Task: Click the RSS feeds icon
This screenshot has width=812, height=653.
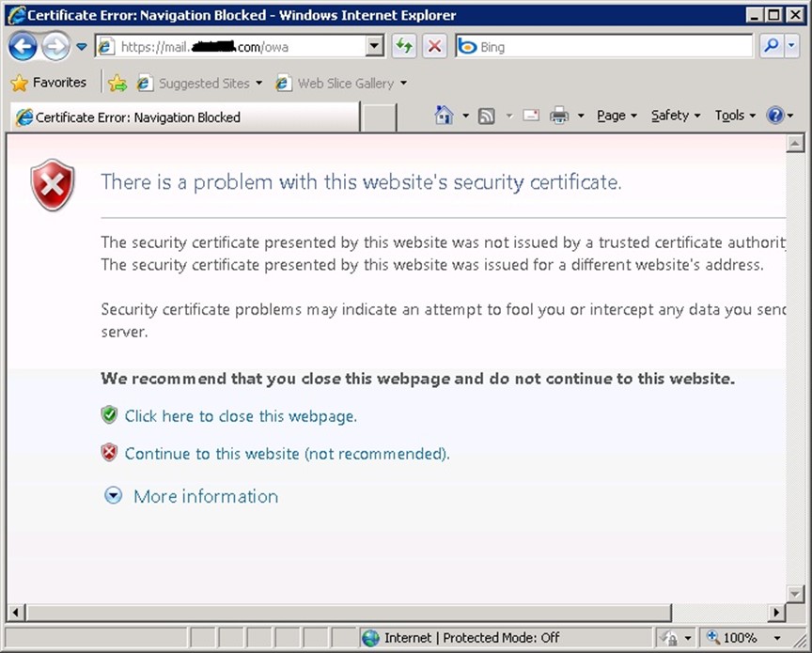Action: (487, 116)
